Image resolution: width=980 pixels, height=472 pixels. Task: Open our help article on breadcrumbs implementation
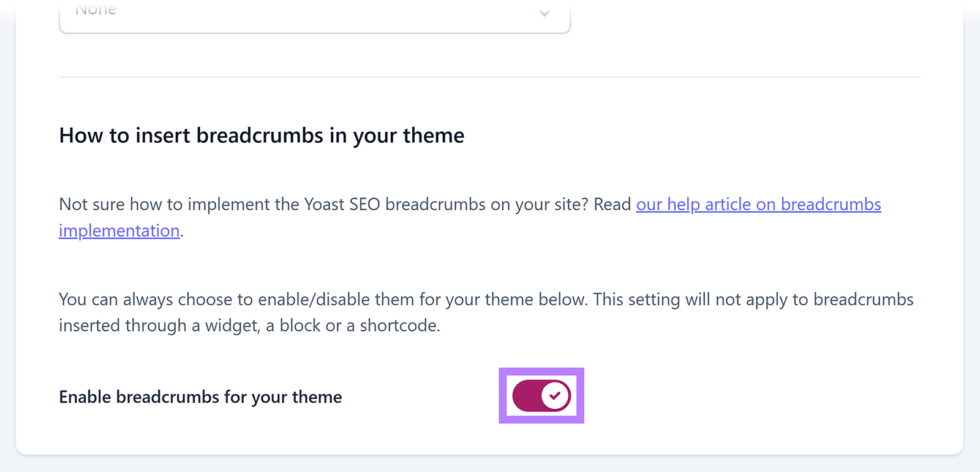[758, 204]
